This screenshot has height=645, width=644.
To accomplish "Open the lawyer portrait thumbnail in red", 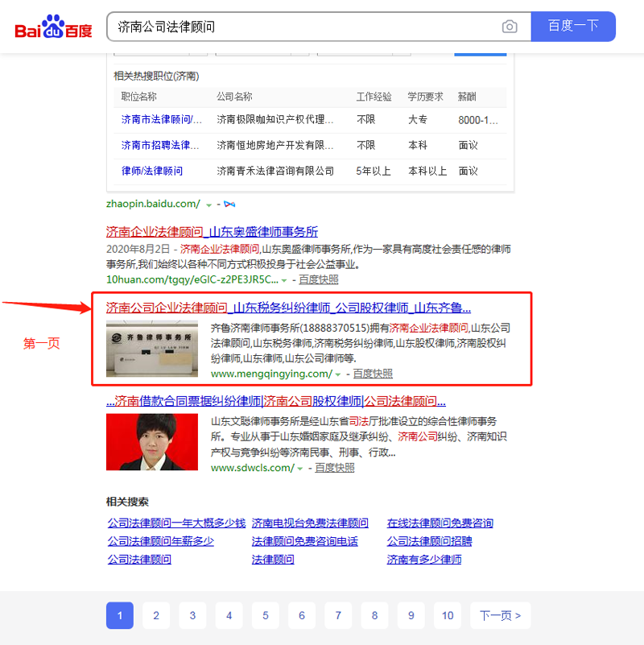I will [x=151, y=442].
